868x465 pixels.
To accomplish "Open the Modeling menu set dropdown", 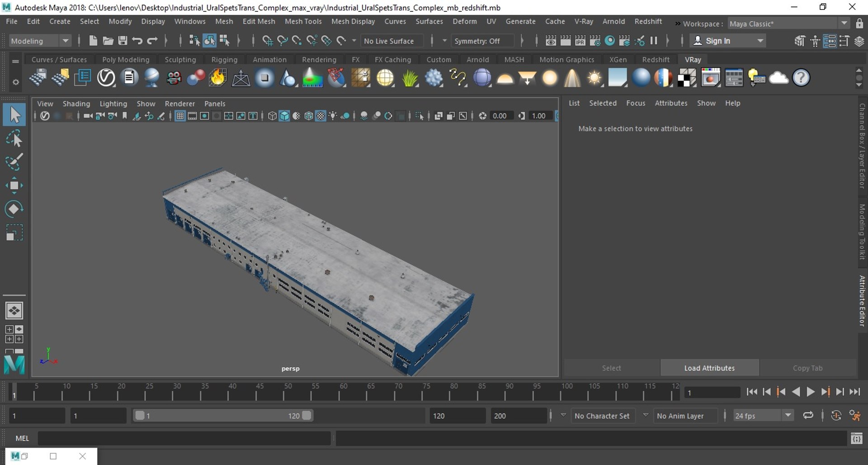I will coord(39,41).
